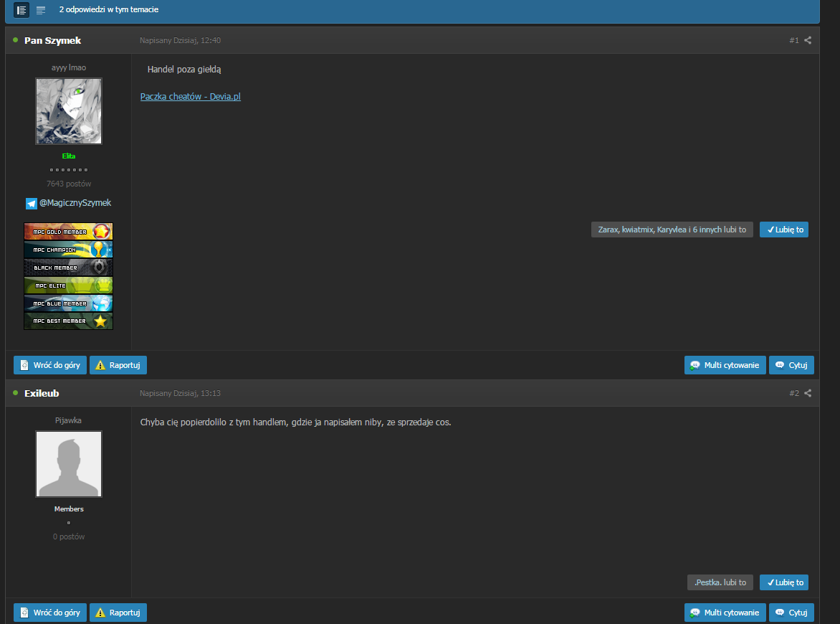The width and height of the screenshot is (840, 624).
Task: Open permalink #1 of first post
Action: pos(794,40)
